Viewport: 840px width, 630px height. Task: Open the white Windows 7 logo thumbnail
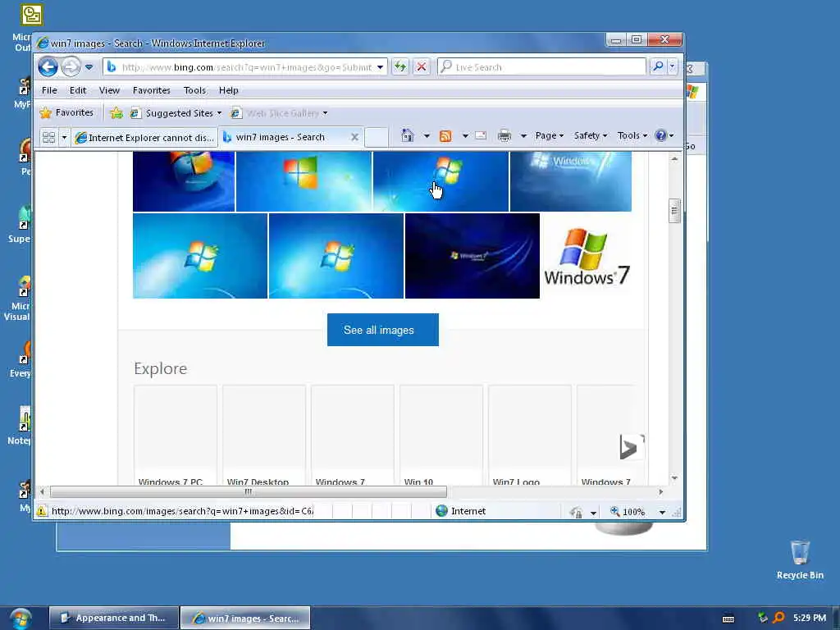click(587, 256)
